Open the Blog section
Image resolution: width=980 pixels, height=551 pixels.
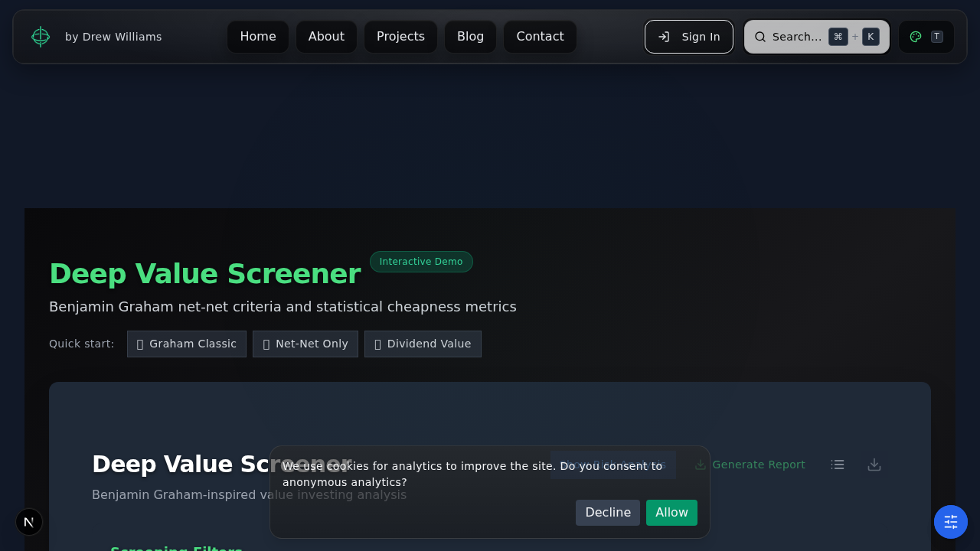pos(470,36)
